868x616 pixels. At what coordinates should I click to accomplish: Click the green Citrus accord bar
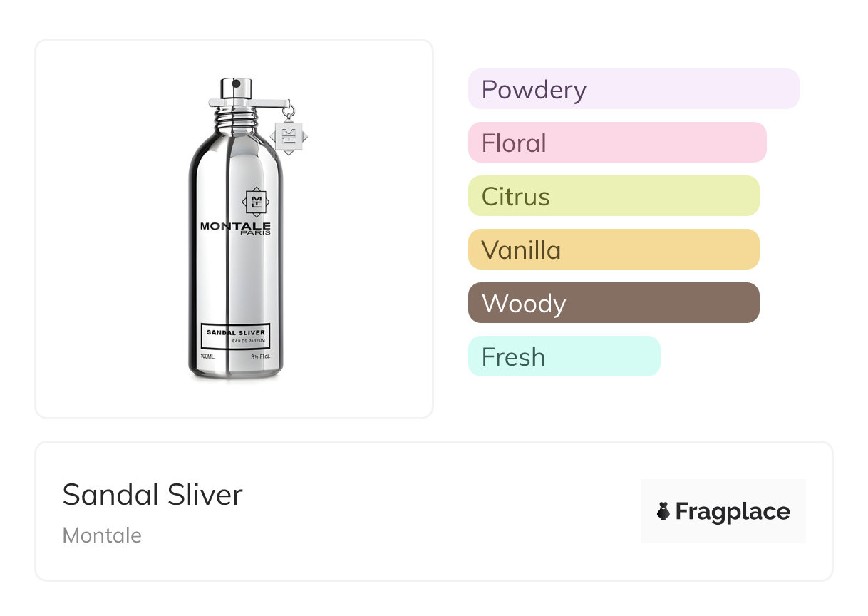[x=613, y=196]
